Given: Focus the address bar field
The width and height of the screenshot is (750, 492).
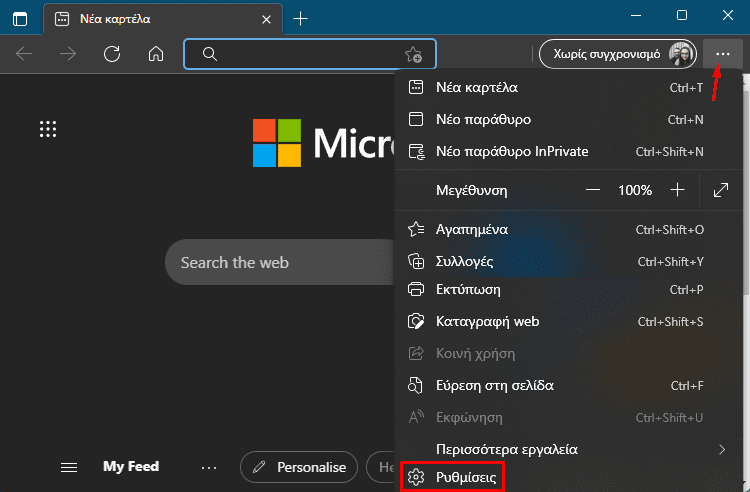Looking at the screenshot, I should click(310, 54).
